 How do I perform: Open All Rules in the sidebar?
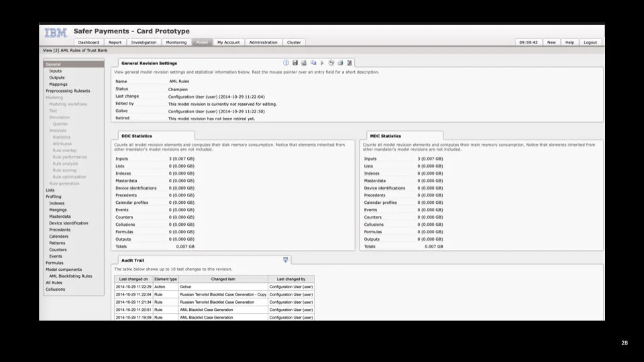click(x=54, y=282)
